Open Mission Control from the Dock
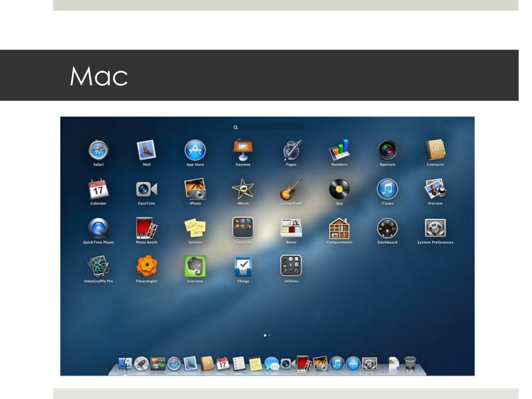Screen dimensions: 532x399 pyautogui.click(x=158, y=364)
